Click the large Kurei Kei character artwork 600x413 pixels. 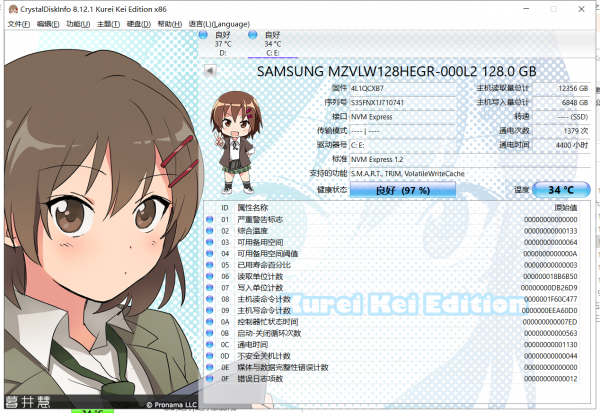pos(101,218)
